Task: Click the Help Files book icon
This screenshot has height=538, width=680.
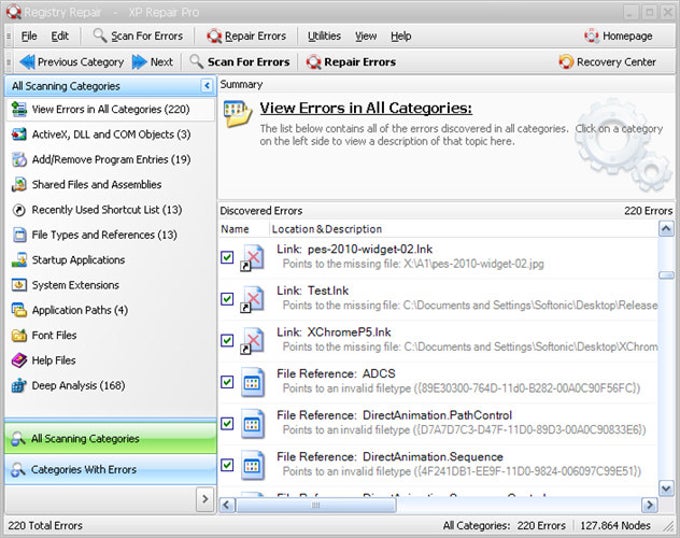Action: point(19,360)
